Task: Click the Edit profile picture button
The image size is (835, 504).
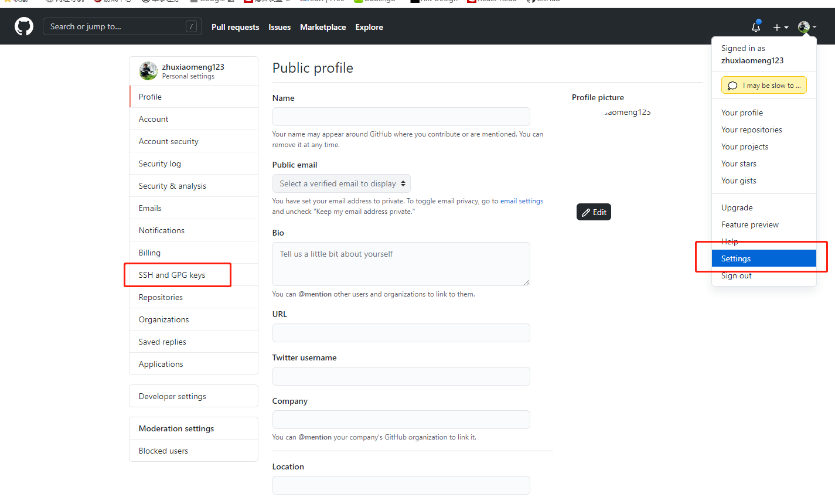Action: point(594,212)
